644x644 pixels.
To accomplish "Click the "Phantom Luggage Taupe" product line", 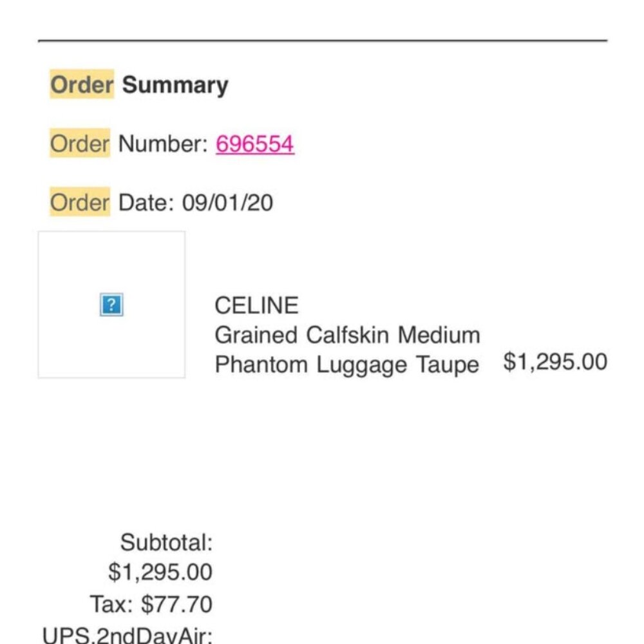I will pyautogui.click(x=346, y=365).
